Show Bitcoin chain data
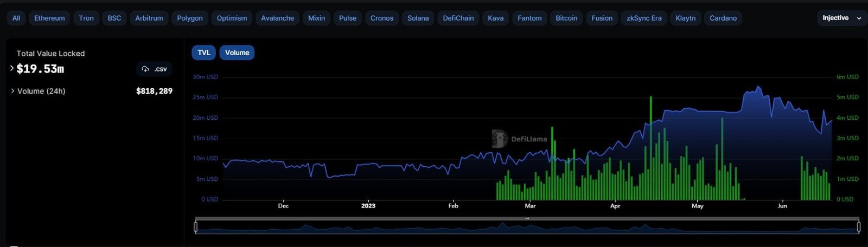Viewport: 868px width, 247px height. [566, 18]
